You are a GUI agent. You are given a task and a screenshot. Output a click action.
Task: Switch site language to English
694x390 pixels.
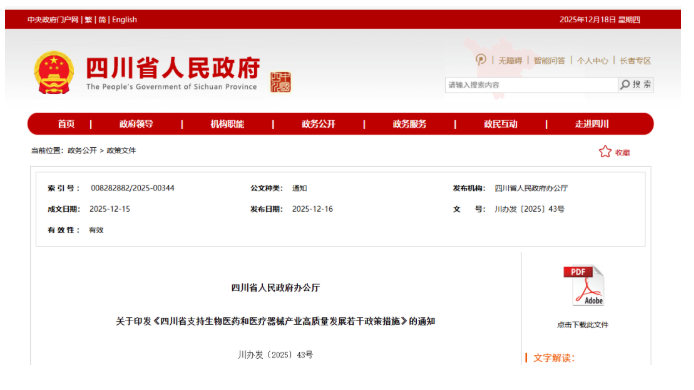pos(124,19)
